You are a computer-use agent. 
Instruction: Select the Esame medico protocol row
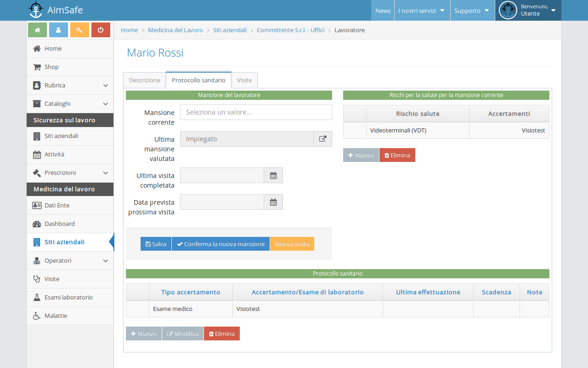(338, 309)
